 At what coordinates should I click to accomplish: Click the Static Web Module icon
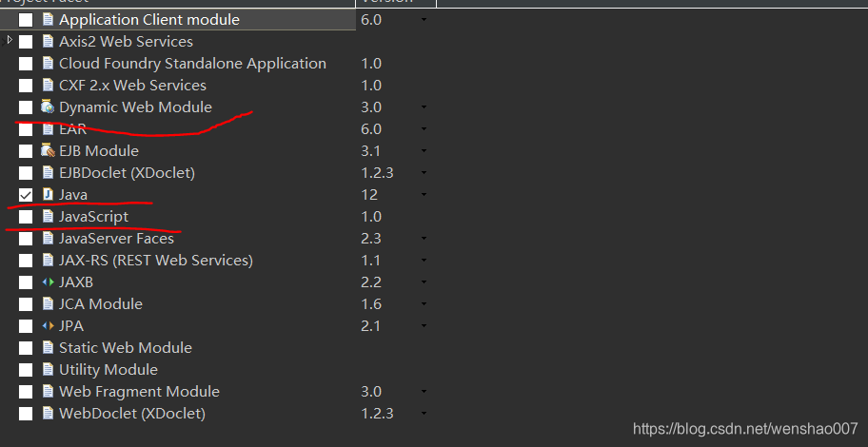[x=48, y=347]
